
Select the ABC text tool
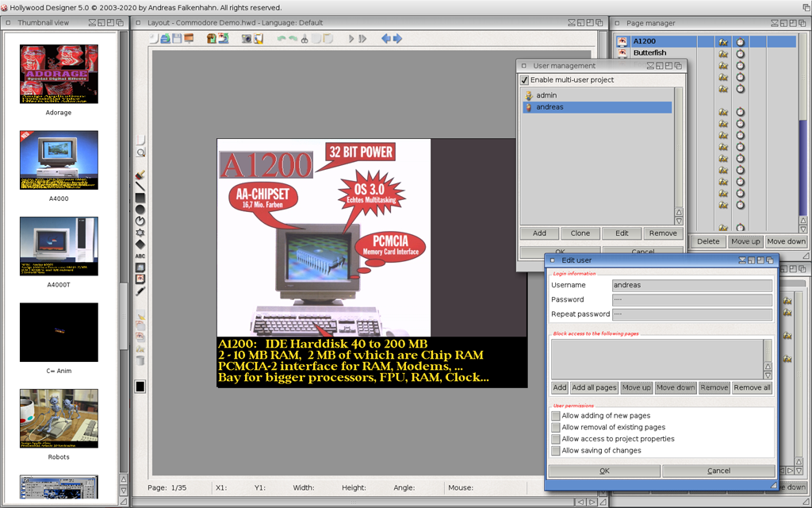pos(140,256)
